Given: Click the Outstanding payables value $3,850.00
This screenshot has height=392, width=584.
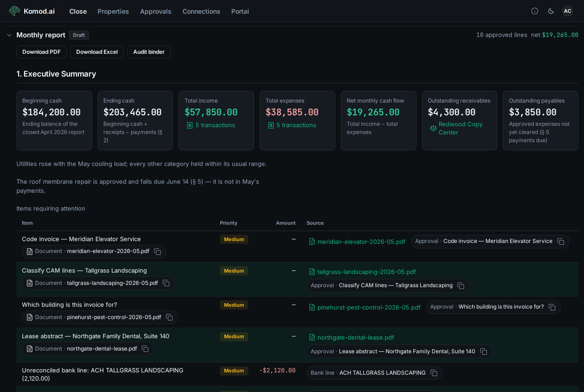Looking at the screenshot, I should pos(533,112).
